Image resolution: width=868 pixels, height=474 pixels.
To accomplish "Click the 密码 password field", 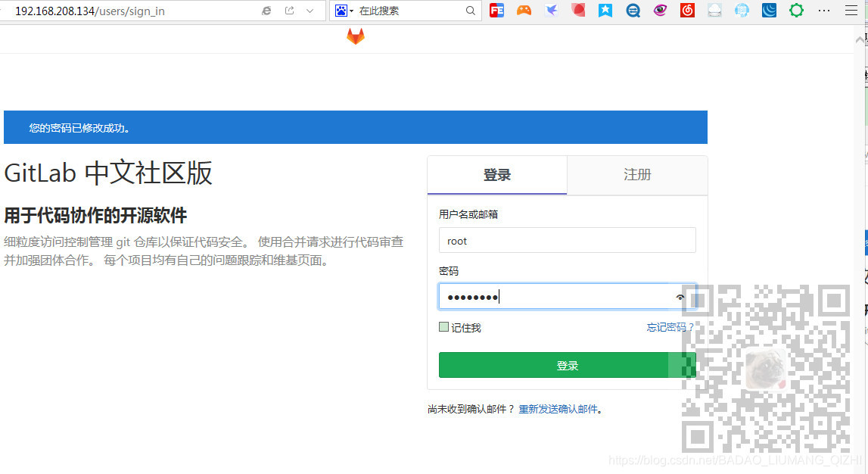I will pos(567,297).
